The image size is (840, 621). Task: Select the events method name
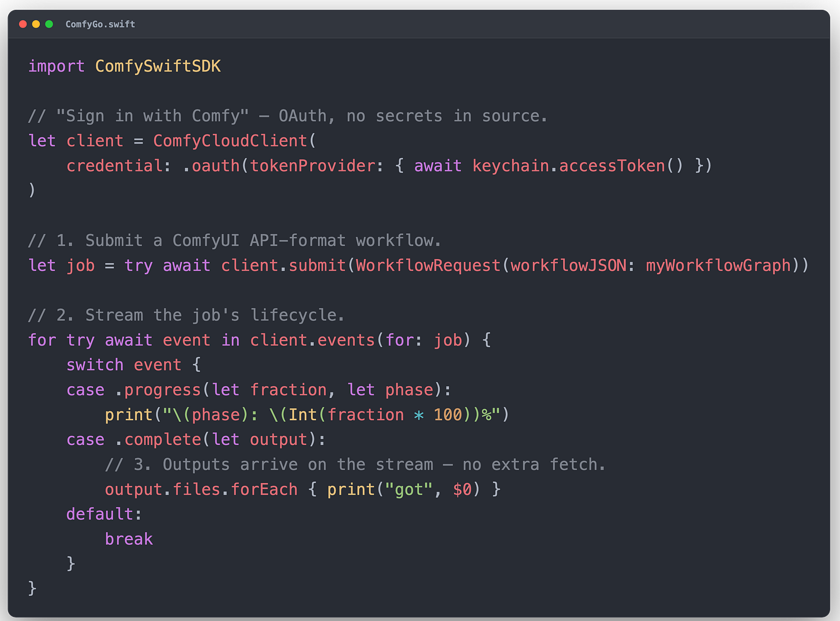346,340
